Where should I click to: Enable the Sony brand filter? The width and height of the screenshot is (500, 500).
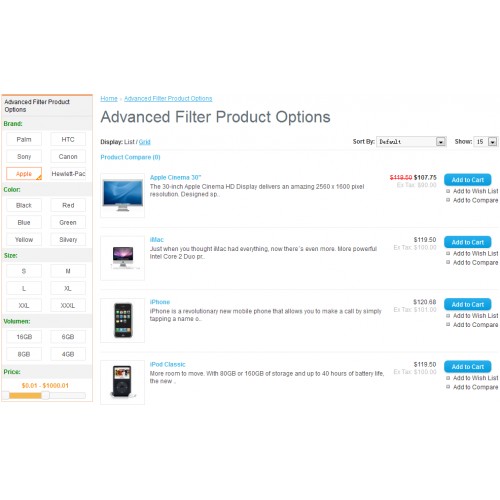24,156
